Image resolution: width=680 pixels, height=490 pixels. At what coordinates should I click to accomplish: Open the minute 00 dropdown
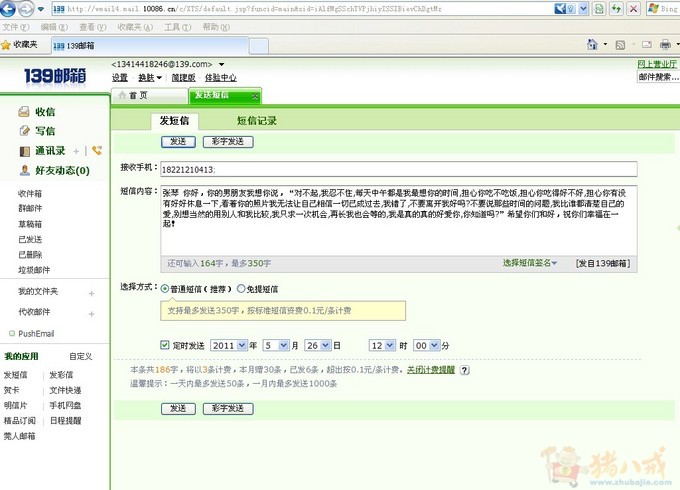point(427,346)
